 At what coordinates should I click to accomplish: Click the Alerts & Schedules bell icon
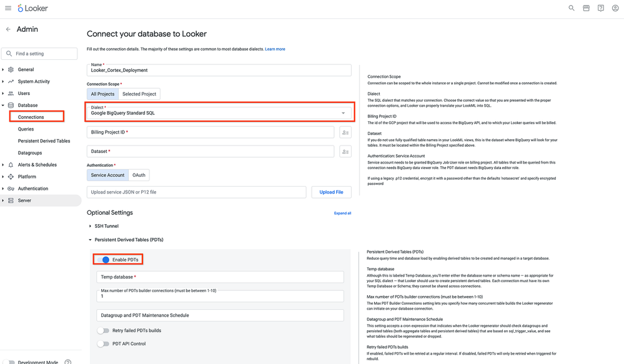pyautogui.click(x=11, y=165)
